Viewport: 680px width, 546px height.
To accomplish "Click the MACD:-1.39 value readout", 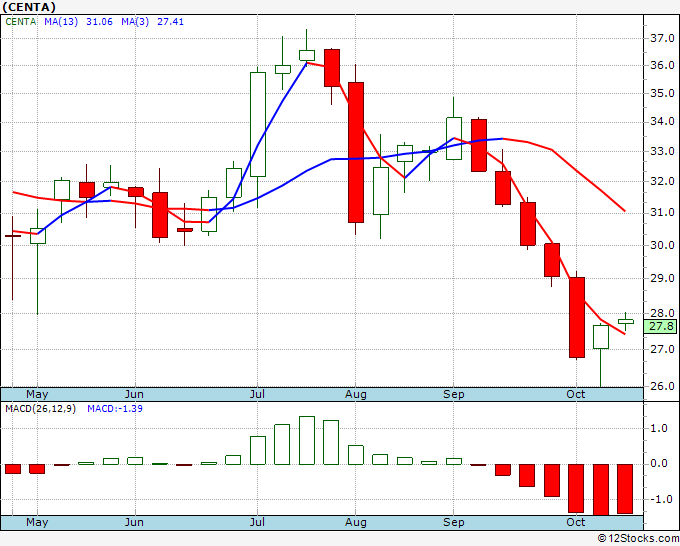I will [115, 409].
